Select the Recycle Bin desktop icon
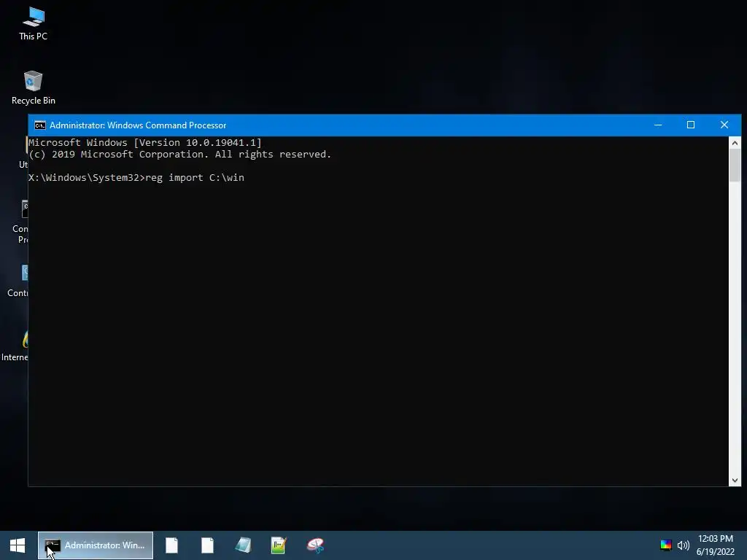Viewport: 747px width, 560px height. click(34, 87)
